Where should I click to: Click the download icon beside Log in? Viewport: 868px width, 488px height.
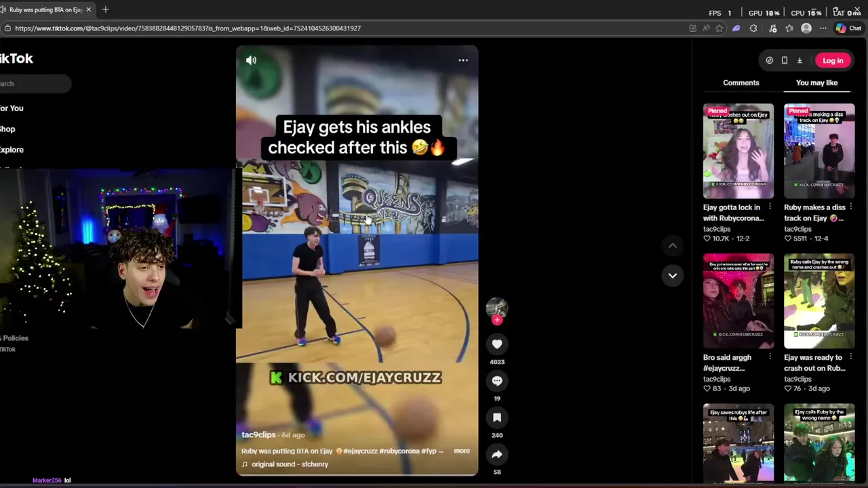pyautogui.click(x=800, y=60)
